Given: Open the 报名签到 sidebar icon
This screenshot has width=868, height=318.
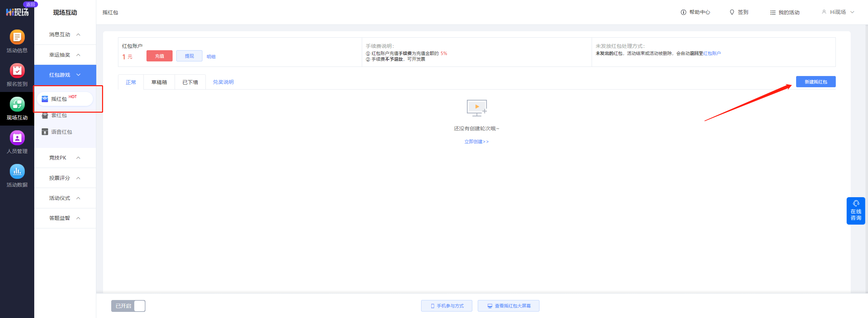Looking at the screenshot, I should [x=17, y=71].
